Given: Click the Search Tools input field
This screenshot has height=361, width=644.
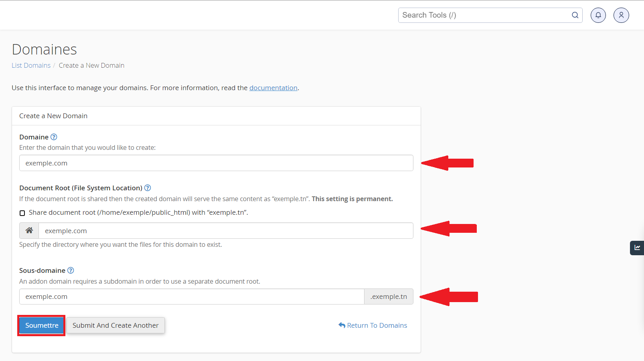Looking at the screenshot, I should (485, 15).
